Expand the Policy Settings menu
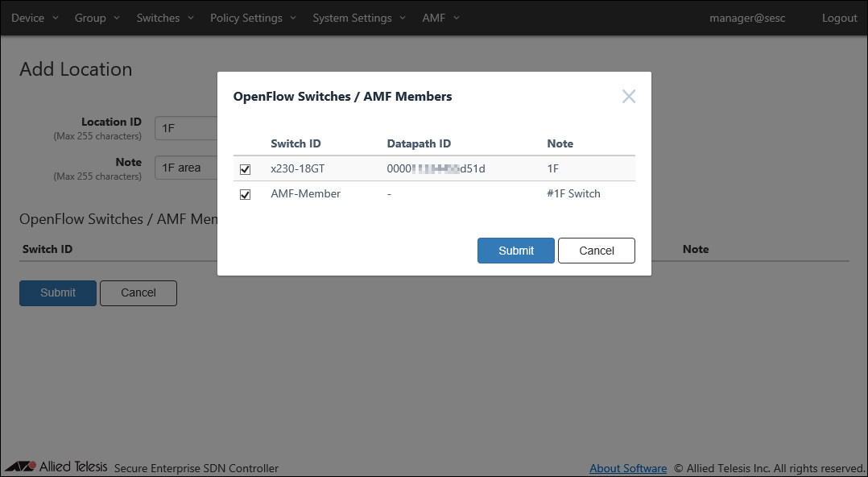Viewport: 868px width, 477px height. (253, 18)
